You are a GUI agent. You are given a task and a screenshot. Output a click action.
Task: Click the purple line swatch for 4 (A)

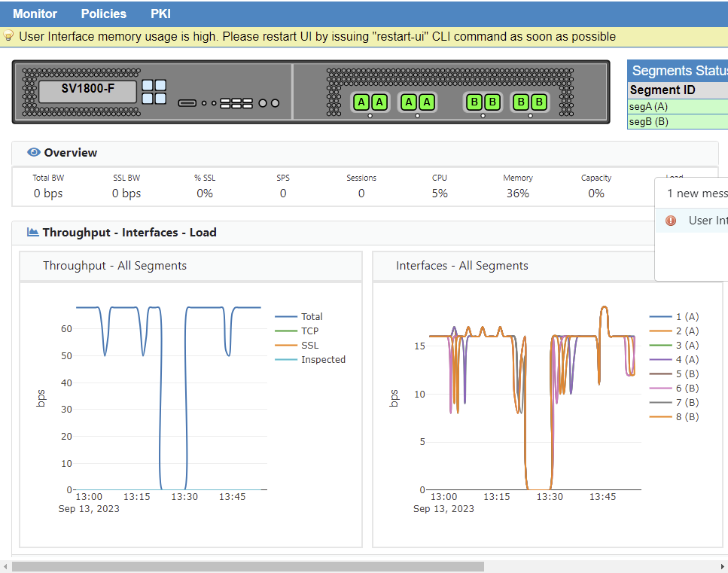(660, 359)
